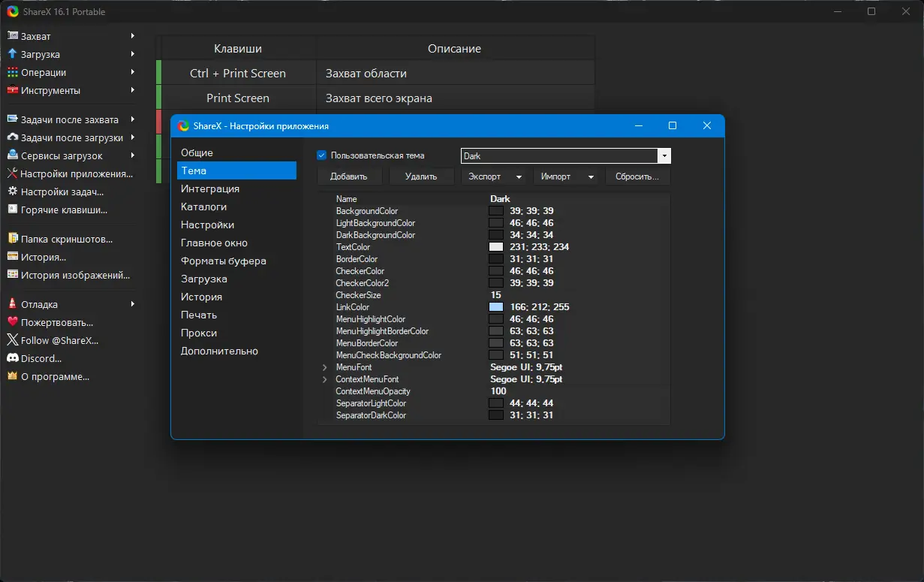Click the Follow @ShareX X icon
This screenshot has height=582, width=924.
pyautogui.click(x=12, y=340)
